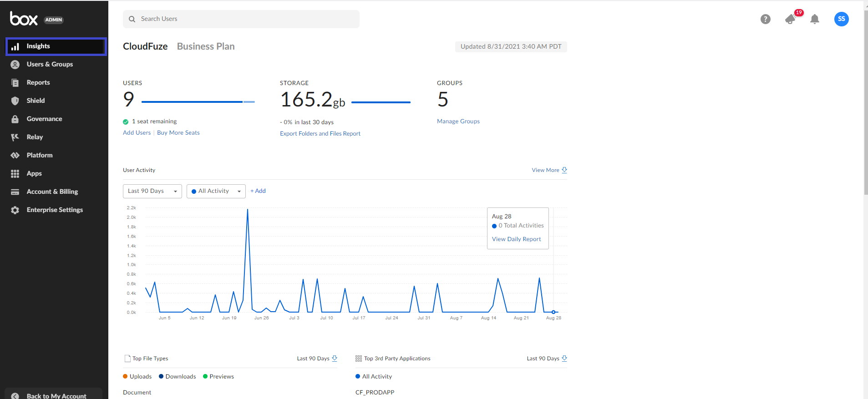This screenshot has height=399, width=868.
Task: Open Enterprise Settings
Action: [54, 210]
